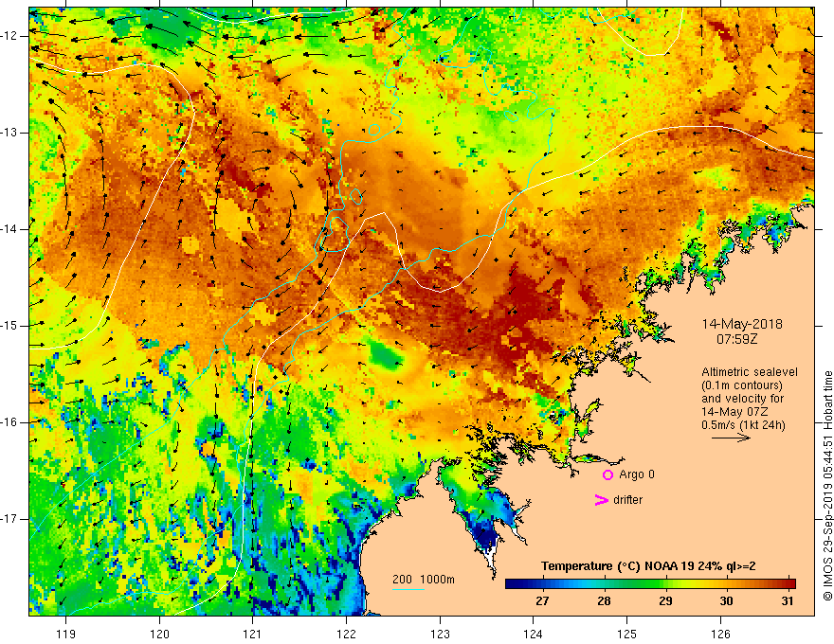Click the 'drifter' label

[x=627, y=500]
